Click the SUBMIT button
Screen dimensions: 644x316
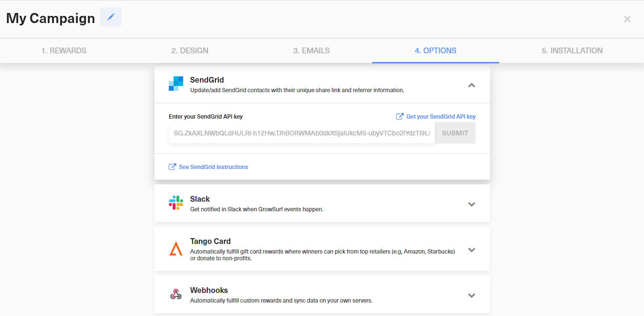455,133
